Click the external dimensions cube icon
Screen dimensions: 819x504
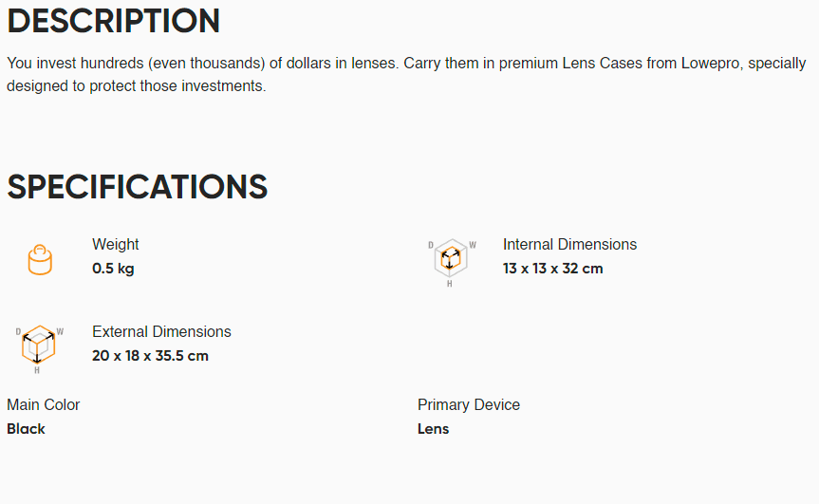(x=39, y=349)
